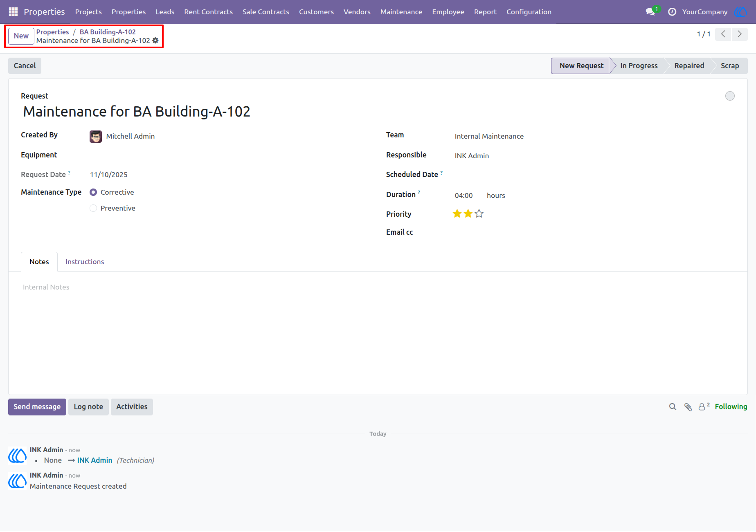Show followers list icon
The height and width of the screenshot is (532, 756).
click(x=704, y=406)
